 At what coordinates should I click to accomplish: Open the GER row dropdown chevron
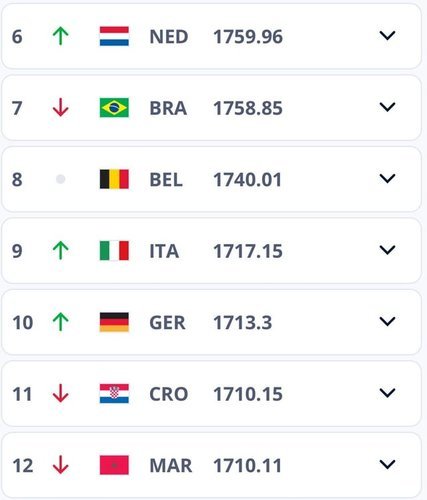click(x=387, y=321)
